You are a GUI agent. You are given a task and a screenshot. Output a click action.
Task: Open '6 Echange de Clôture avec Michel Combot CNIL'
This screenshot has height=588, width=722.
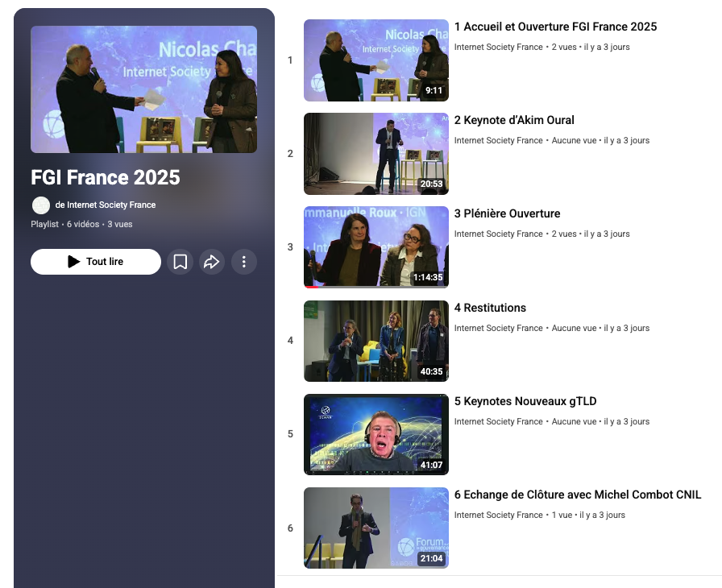577,495
